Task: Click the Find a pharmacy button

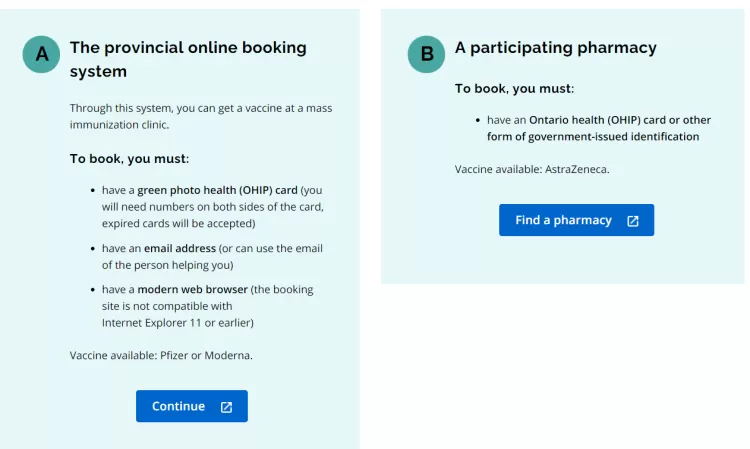Action: click(x=576, y=220)
